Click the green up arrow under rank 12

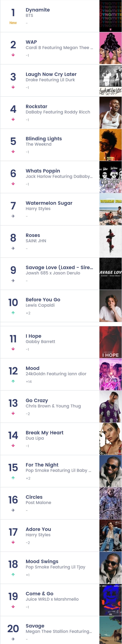13,381
